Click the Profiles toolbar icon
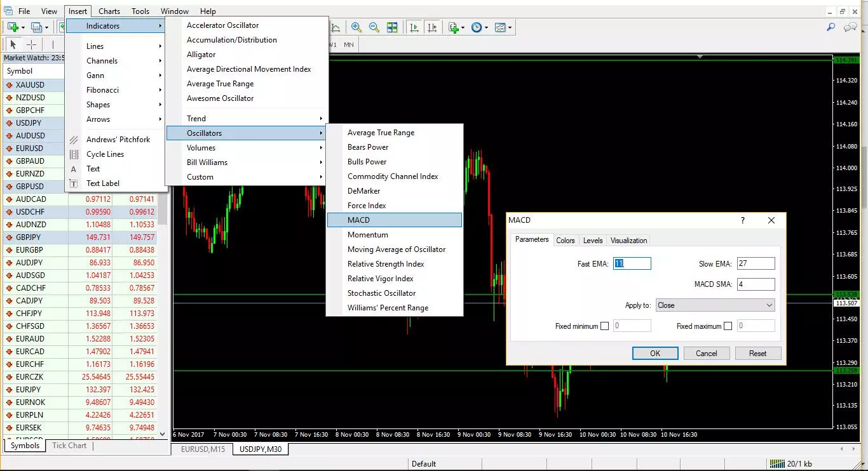Viewport: 868px width, 471px height. pyautogui.click(x=36, y=27)
